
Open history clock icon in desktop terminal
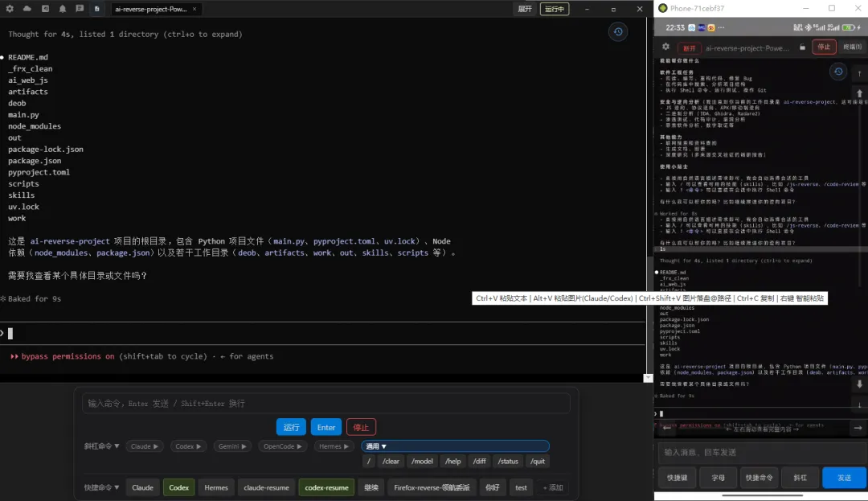click(x=618, y=31)
